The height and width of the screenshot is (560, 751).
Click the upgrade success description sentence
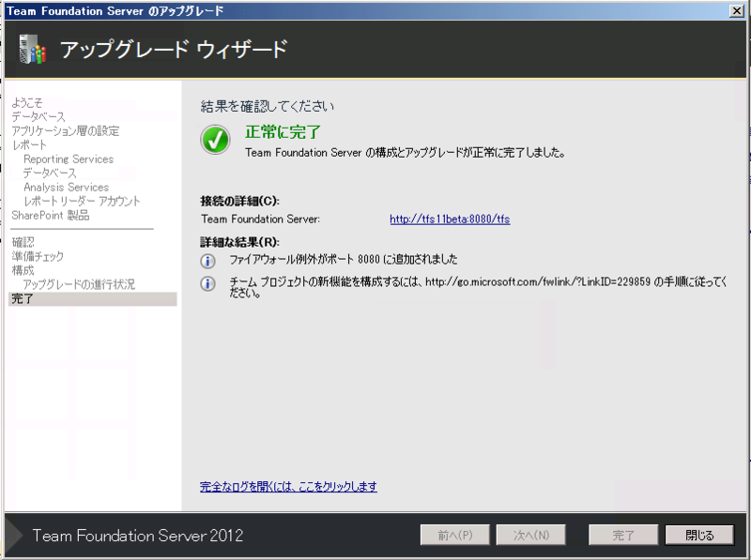click(x=406, y=153)
